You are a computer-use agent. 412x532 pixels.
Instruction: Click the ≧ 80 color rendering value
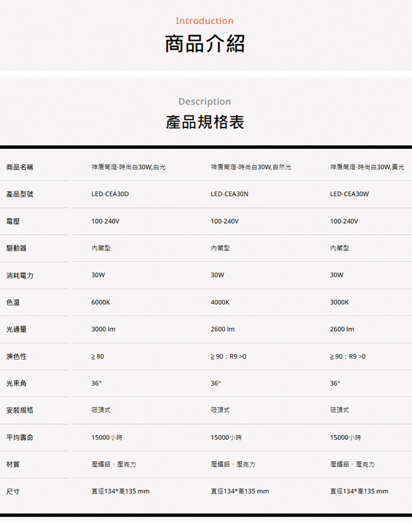point(98,356)
